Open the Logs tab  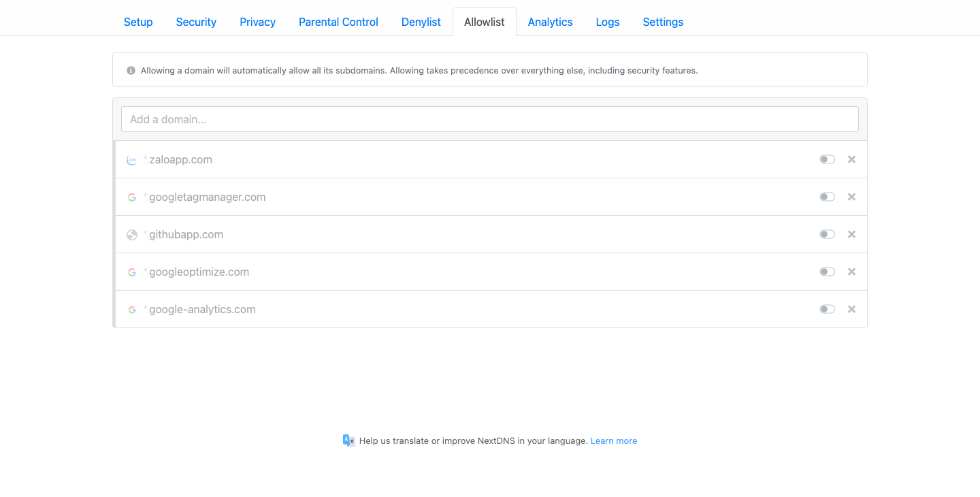pos(607,22)
